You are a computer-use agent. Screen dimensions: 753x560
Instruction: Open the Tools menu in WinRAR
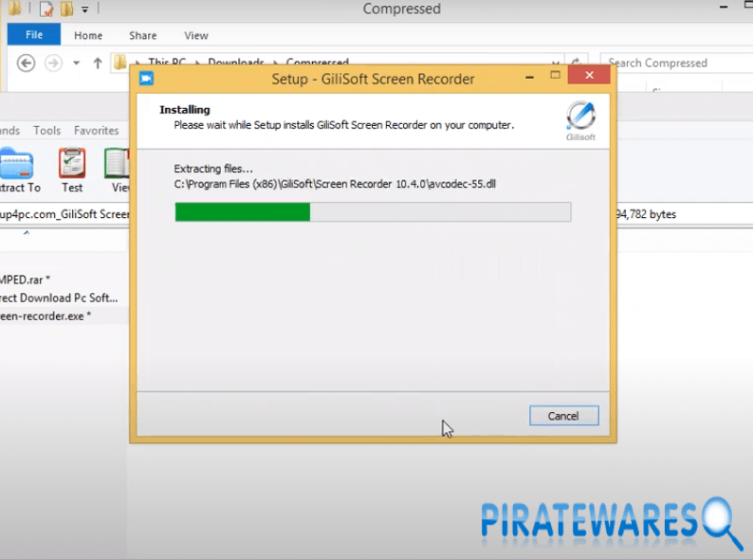46,131
